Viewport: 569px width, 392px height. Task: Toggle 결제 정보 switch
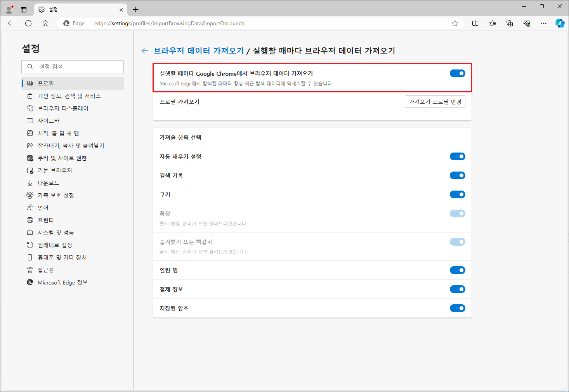[x=458, y=289]
